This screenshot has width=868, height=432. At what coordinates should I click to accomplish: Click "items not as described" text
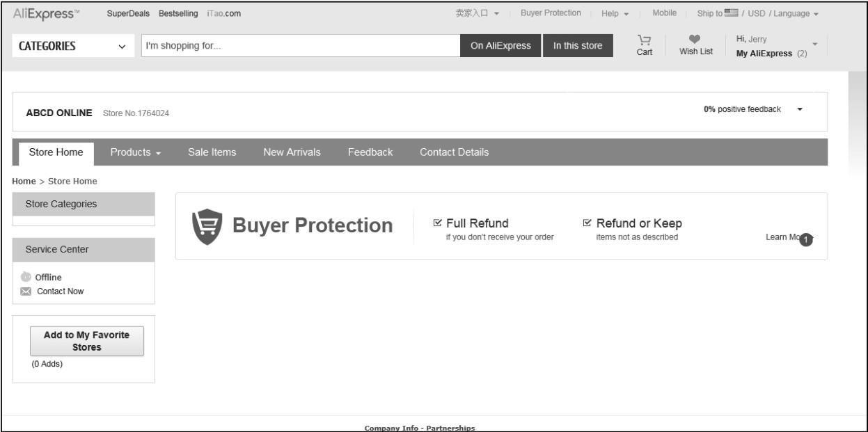637,237
